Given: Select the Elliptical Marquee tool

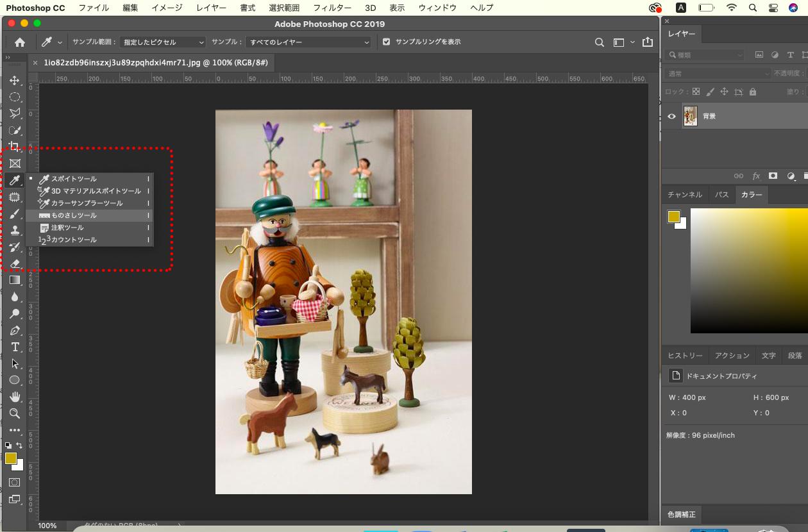Looking at the screenshot, I should point(15,97).
